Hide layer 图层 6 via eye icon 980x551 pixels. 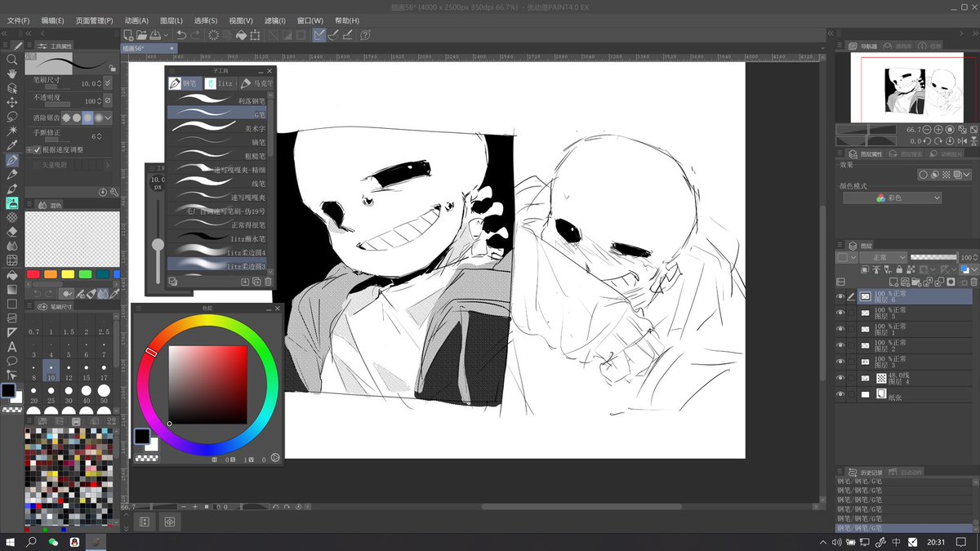point(840,296)
